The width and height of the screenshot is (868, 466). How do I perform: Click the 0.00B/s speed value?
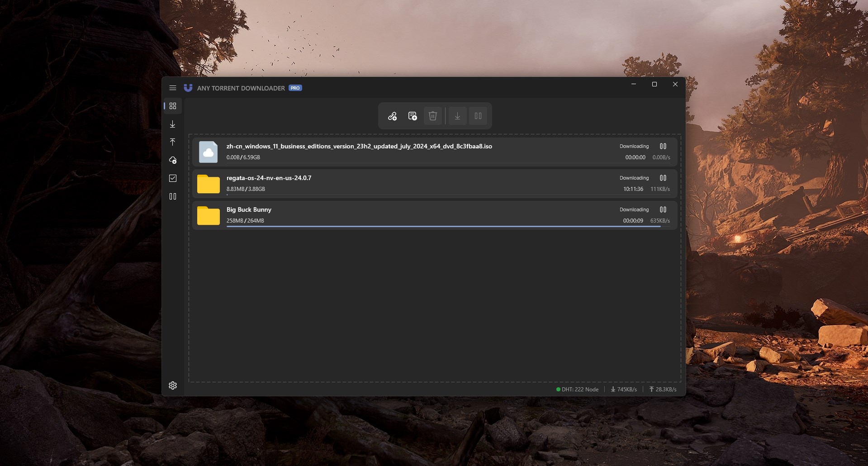pyautogui.click(x=661, y=157)
